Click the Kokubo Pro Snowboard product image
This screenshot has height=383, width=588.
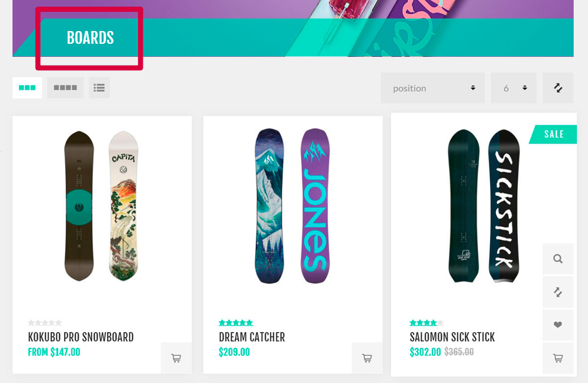click(x=101, y=206)
